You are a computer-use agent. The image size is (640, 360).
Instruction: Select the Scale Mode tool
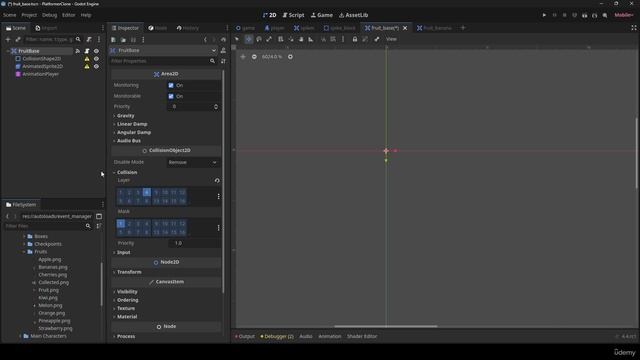click(x=269, y=39)
